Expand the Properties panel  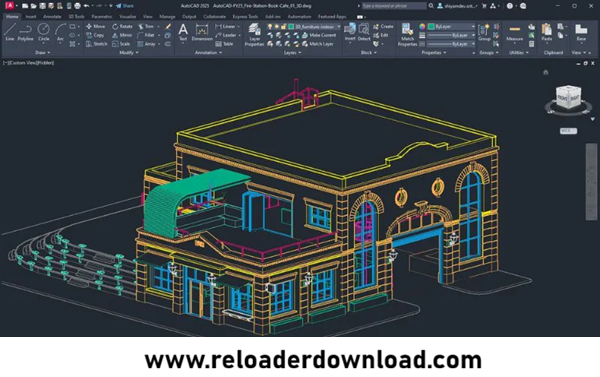click(x=434, y=52)
